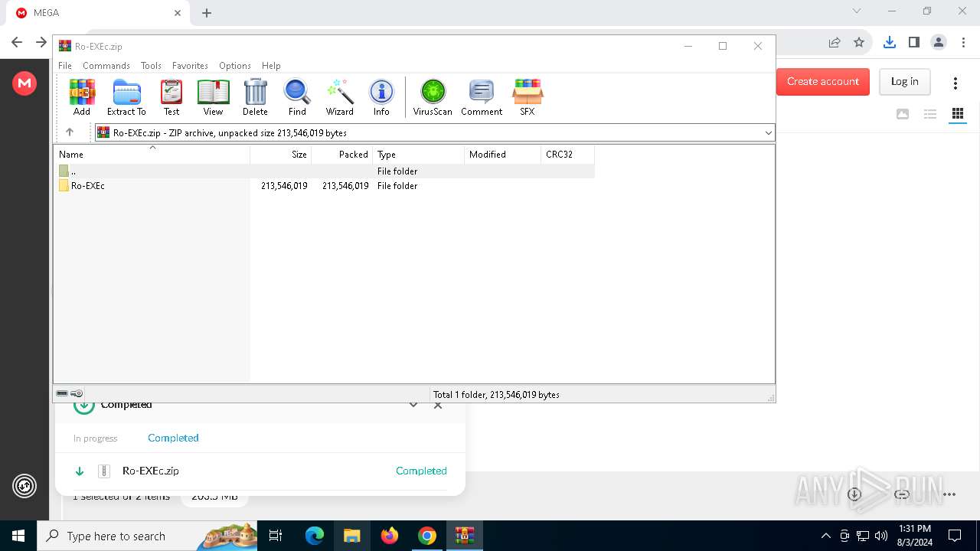Open Task View on taskbar

[x=276, y=536]
